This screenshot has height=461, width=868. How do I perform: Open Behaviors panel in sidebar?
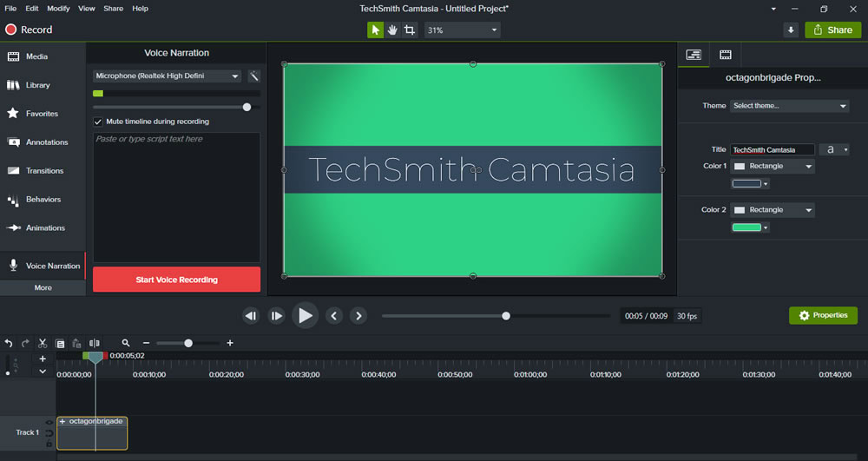click(43, 199)
